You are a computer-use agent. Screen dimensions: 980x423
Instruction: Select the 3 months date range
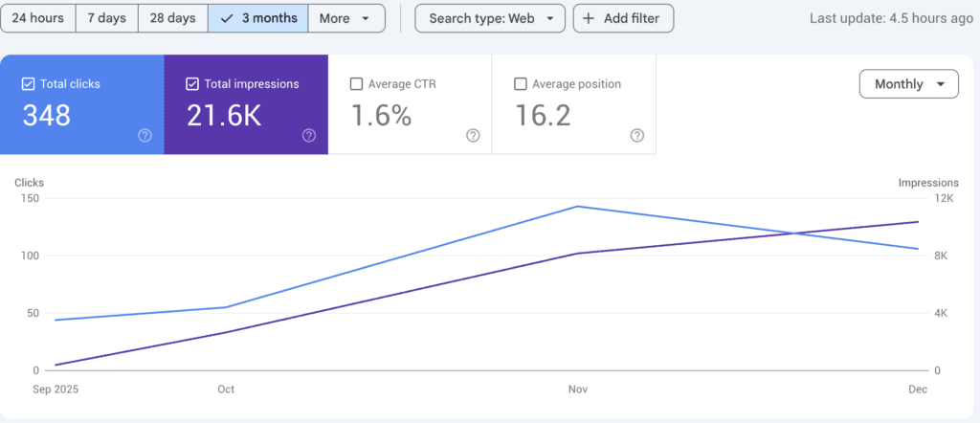click(258, 18)
